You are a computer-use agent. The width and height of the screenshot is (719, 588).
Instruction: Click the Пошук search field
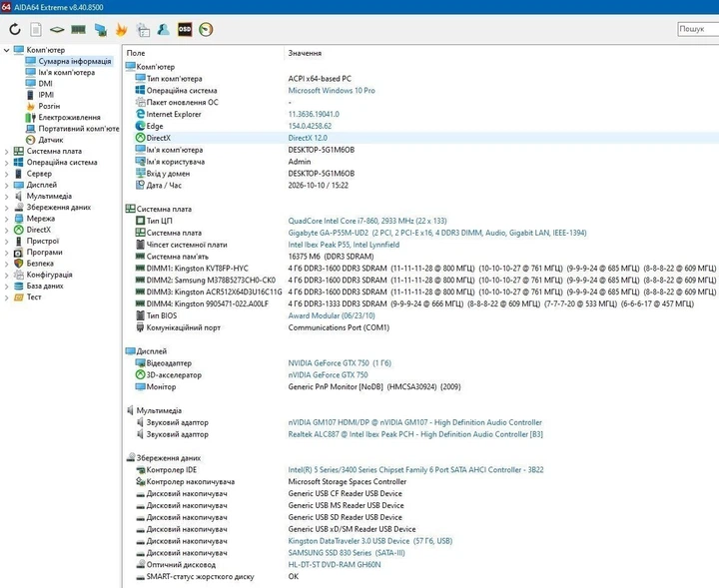(x=698, y=29)
